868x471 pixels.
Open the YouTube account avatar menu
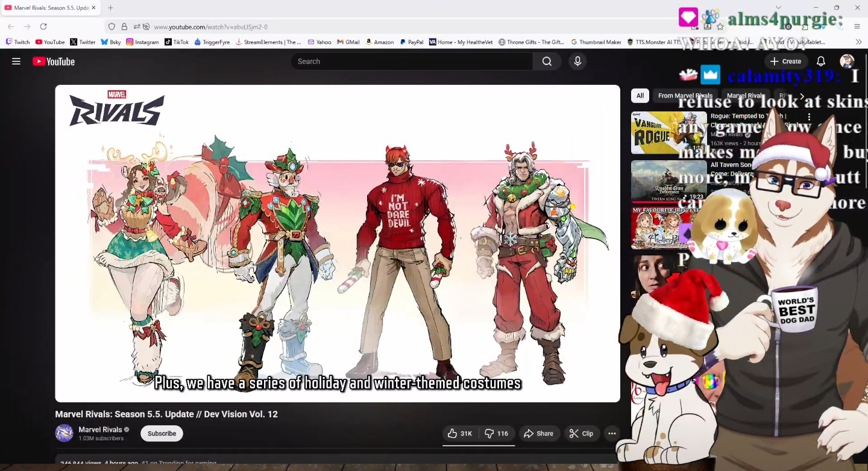[x=847, y=61]
